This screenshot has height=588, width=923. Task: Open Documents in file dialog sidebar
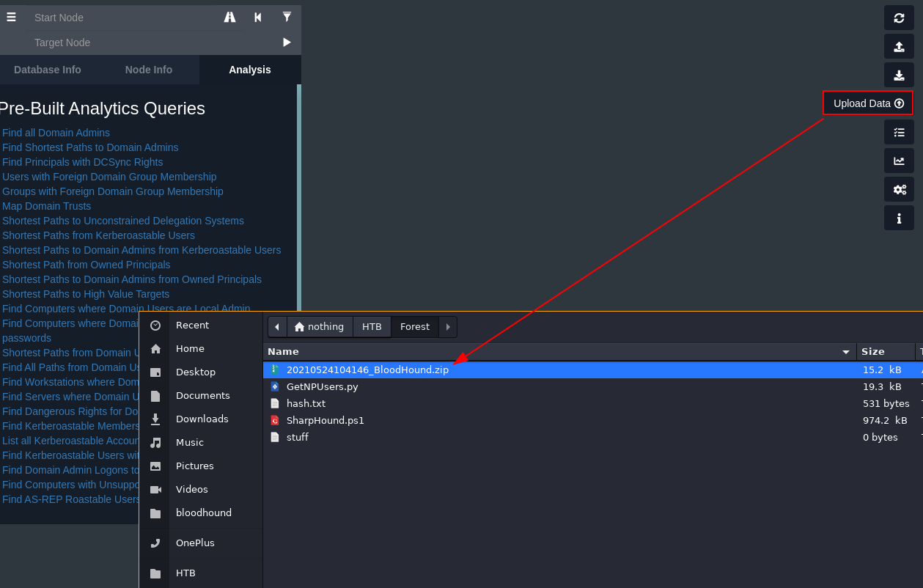coord(201,395)
